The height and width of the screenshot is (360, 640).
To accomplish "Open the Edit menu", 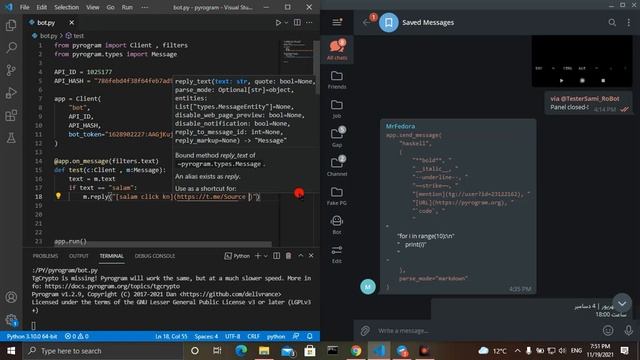I will click(x=42, y=7).
